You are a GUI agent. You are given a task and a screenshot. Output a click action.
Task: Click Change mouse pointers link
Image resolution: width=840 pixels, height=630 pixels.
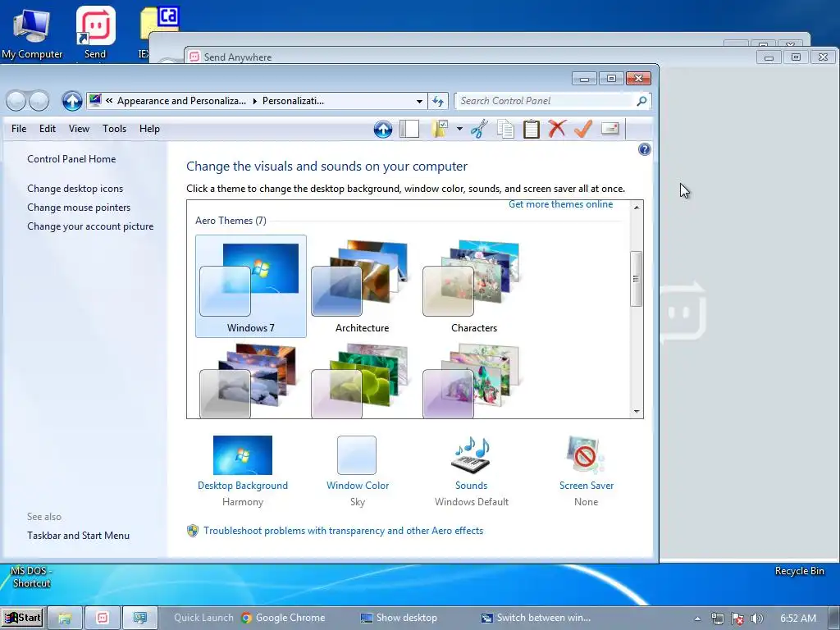(79, 208)
